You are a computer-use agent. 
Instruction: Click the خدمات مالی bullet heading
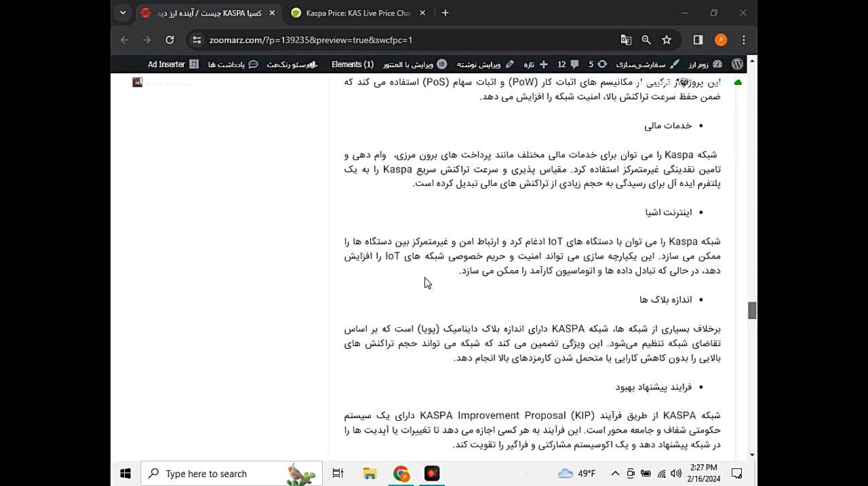[668, 126]
